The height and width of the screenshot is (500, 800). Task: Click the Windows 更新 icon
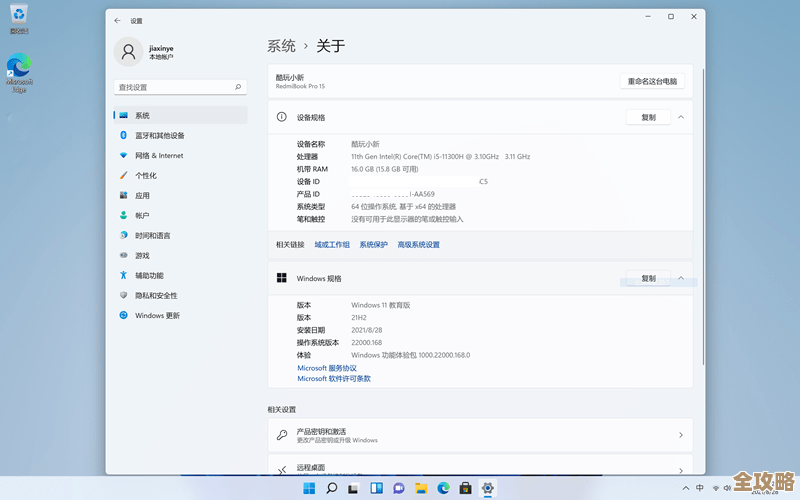pos(123,315)
